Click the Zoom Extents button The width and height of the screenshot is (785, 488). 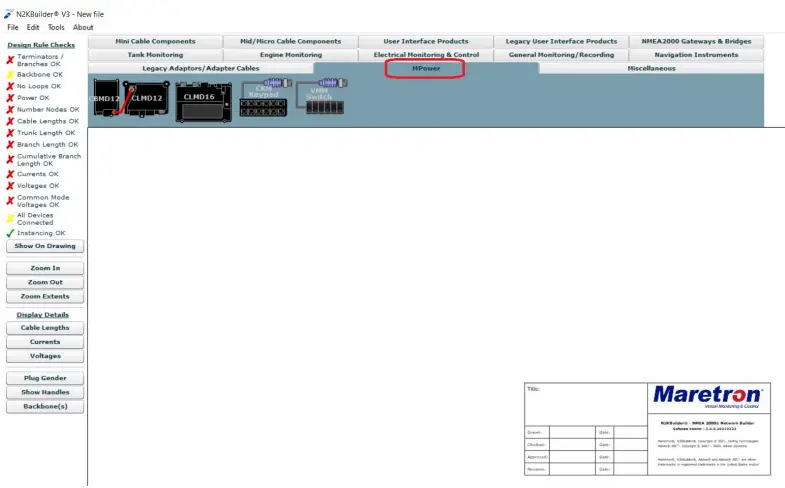pos(45,296)
